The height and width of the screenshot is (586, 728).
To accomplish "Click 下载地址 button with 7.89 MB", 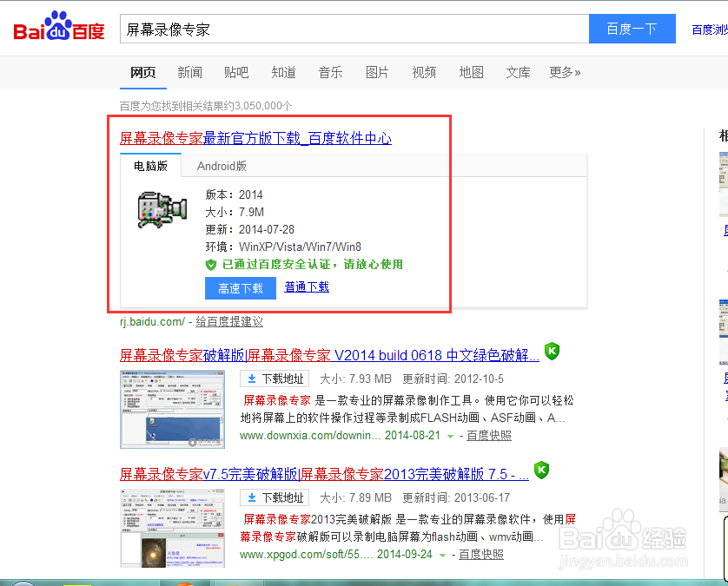I will coord(275,497).
